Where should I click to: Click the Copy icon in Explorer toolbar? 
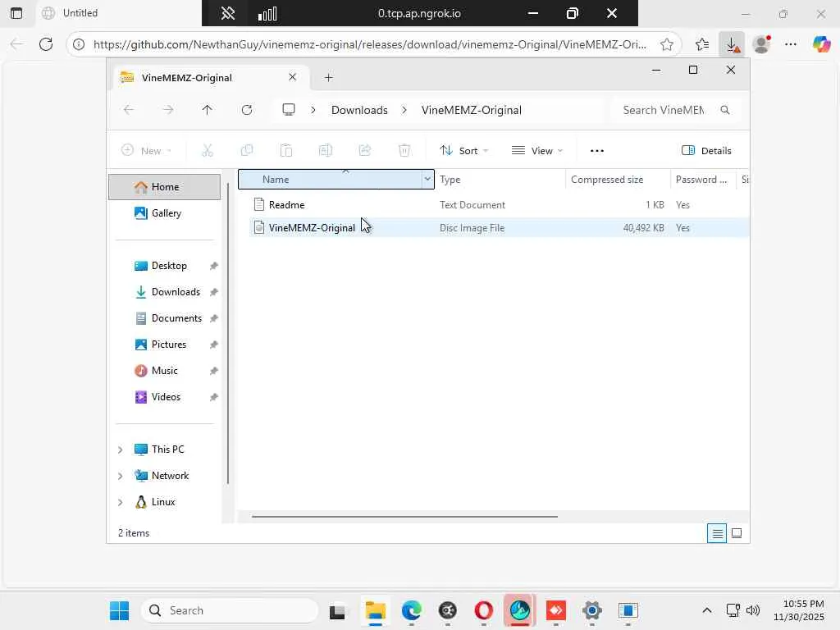[247, 151]
